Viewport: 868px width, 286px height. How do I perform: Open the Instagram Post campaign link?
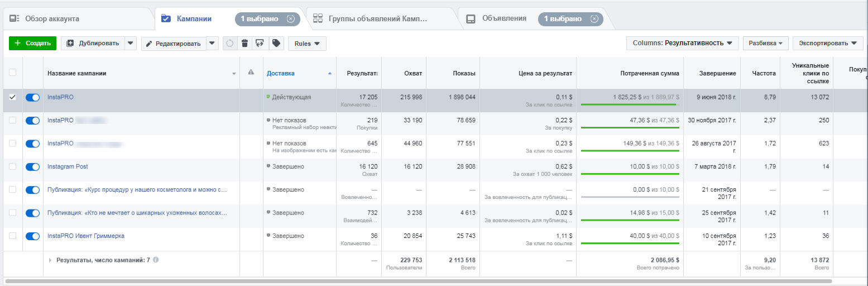click(x=68, y=166)
